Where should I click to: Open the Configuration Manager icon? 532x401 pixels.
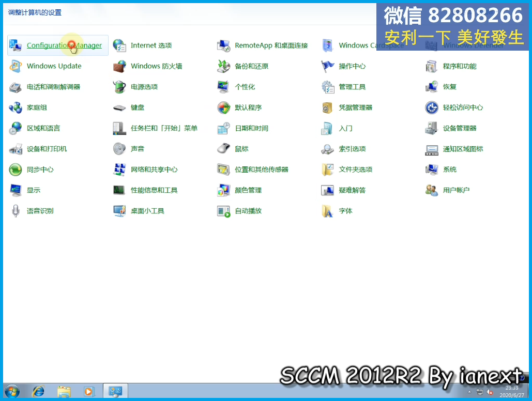pyautogui.click(x=16, y=45)
